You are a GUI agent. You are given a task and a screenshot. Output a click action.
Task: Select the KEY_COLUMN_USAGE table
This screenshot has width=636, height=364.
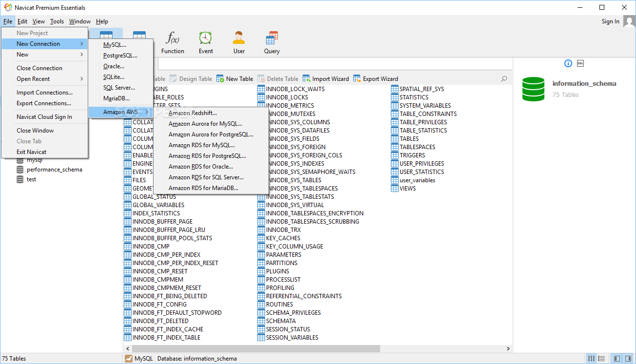290,247
